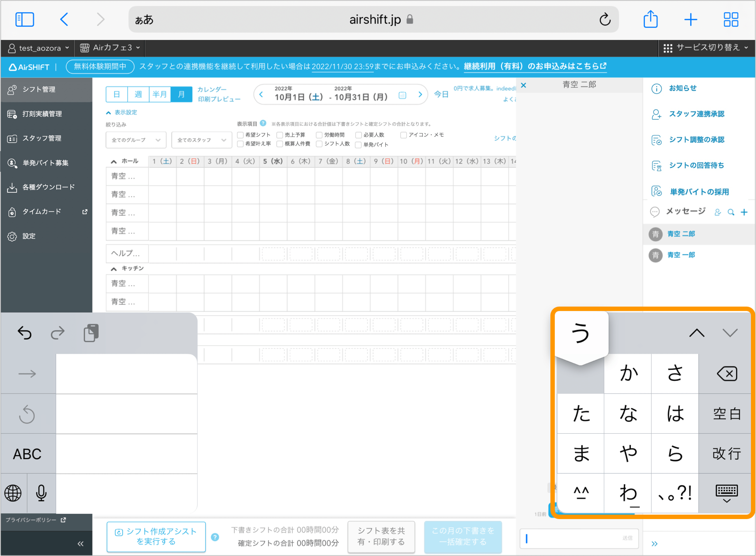Enable the 売上予算 checkbox
Image resolution: width=756 pixels, height=556 pixels.
click(x=279, y=135)
